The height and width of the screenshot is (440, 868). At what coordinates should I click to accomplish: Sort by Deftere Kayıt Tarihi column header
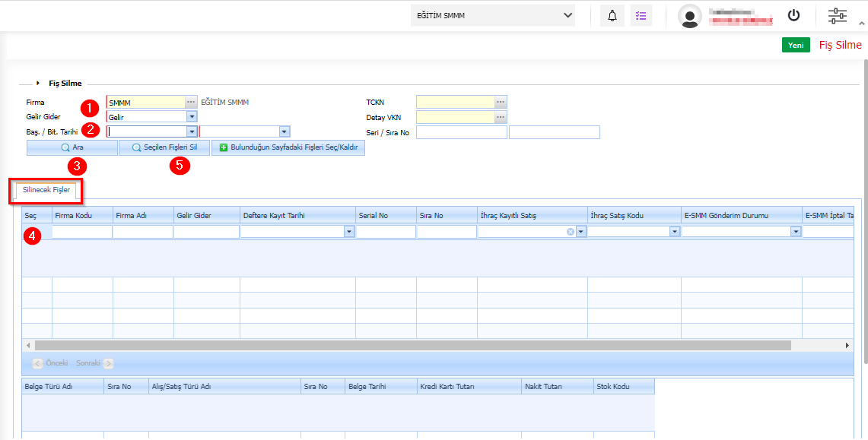coord(297,215)
